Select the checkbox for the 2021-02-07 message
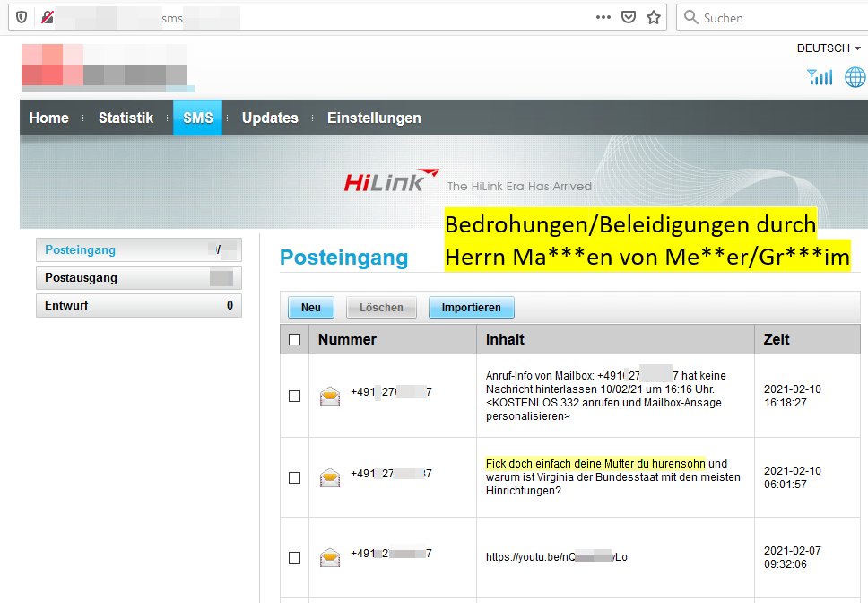 coord(294,557)
